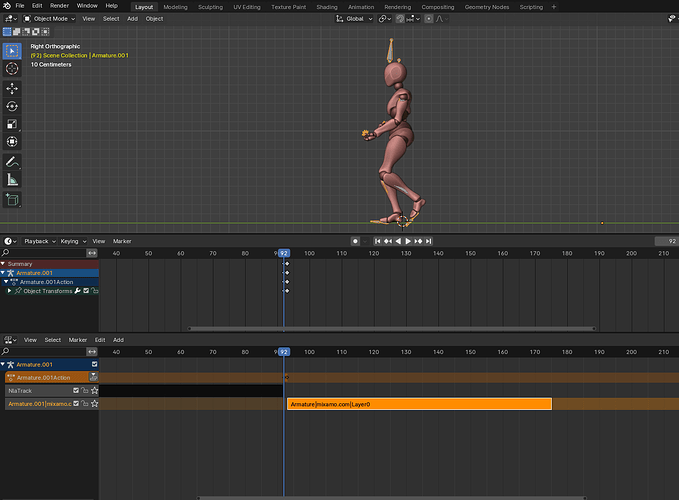679x500 pixels.
Task: Open the snapping options dropdown
Action: coord(414,19)
